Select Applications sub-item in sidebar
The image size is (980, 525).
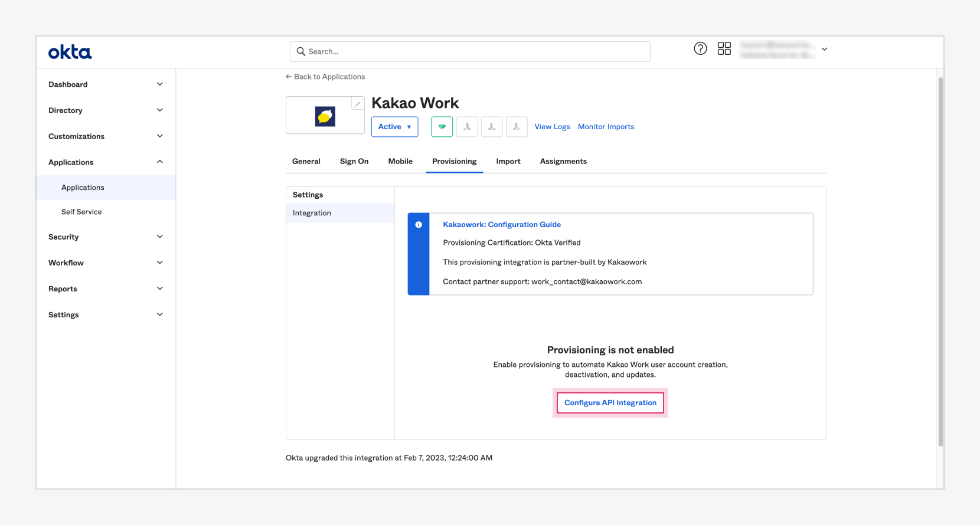(x=106, y=188)
